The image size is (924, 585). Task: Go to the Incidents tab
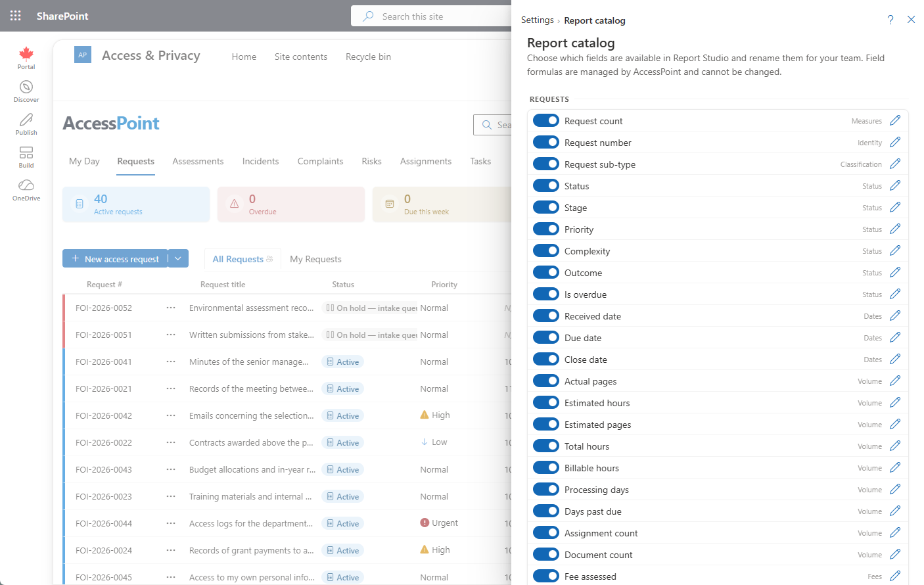pos(260,161)
